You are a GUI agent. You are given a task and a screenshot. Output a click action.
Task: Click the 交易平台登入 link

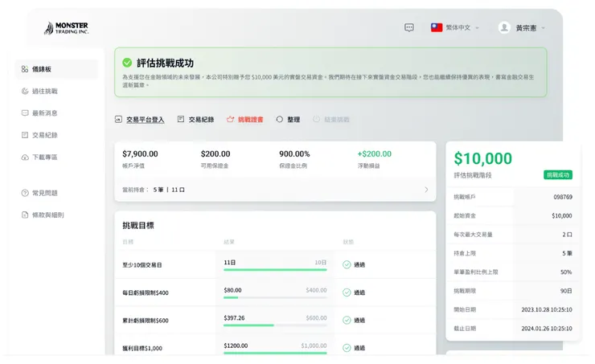[x=145, y=120]
